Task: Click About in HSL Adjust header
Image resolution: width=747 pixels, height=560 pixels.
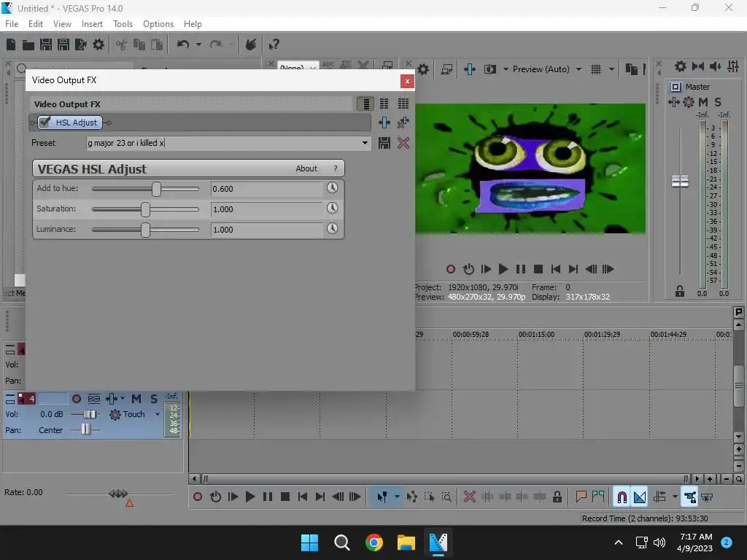Action: click(306, 168)
